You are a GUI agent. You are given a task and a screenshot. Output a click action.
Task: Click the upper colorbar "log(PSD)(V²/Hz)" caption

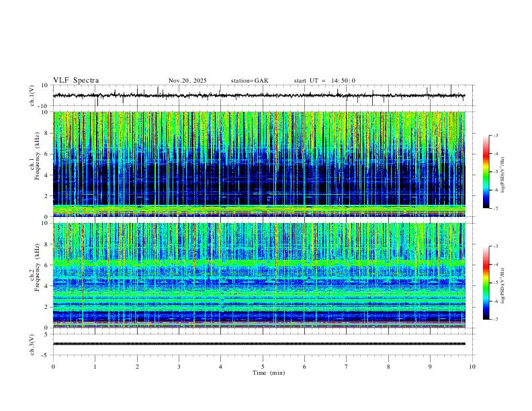(x=503, y=175)
